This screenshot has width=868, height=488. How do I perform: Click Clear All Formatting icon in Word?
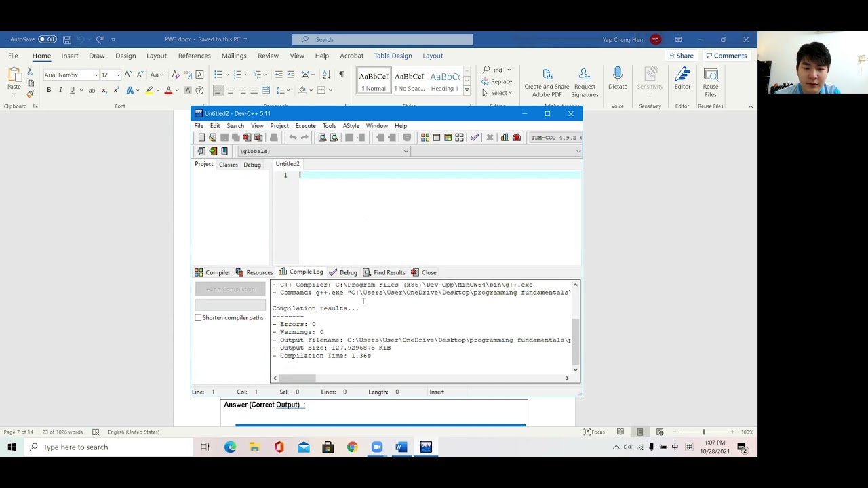tap(176, 75)
